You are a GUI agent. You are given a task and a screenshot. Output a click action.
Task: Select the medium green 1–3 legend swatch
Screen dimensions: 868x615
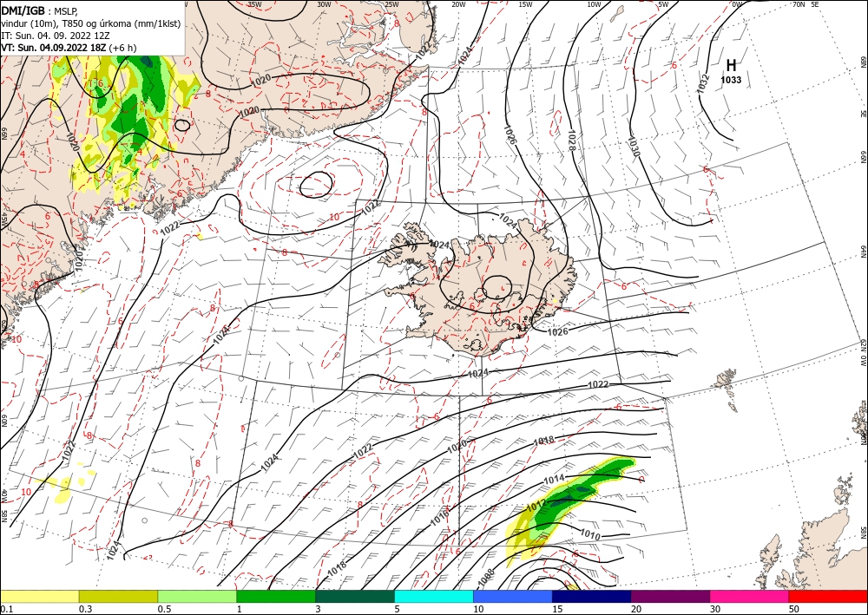click(x=276, y=596)
